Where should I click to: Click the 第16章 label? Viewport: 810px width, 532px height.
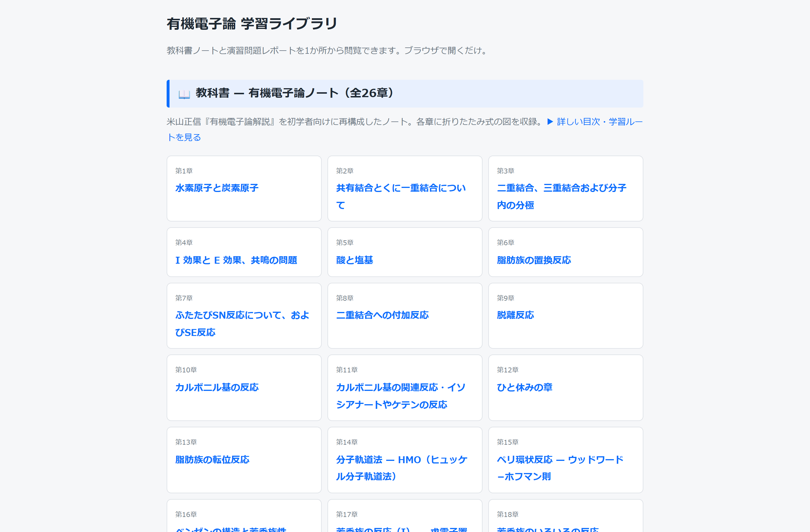click(186, 515)
